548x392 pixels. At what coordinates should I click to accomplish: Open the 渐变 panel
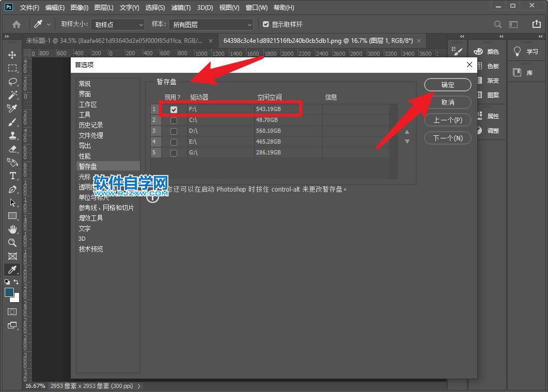(491, 81)
